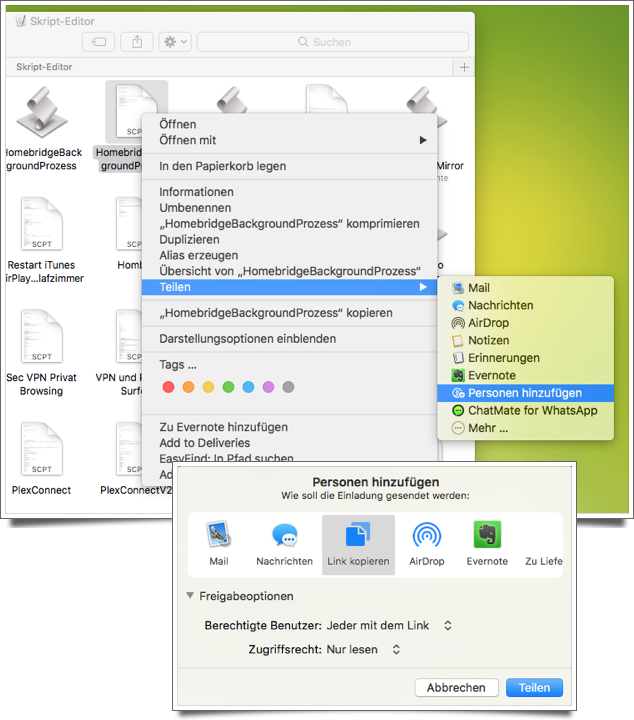The height and width of the screenshot is (720, 634).
Task: Click the Mail icon in share dialog
Action: (x=219, y=536)
